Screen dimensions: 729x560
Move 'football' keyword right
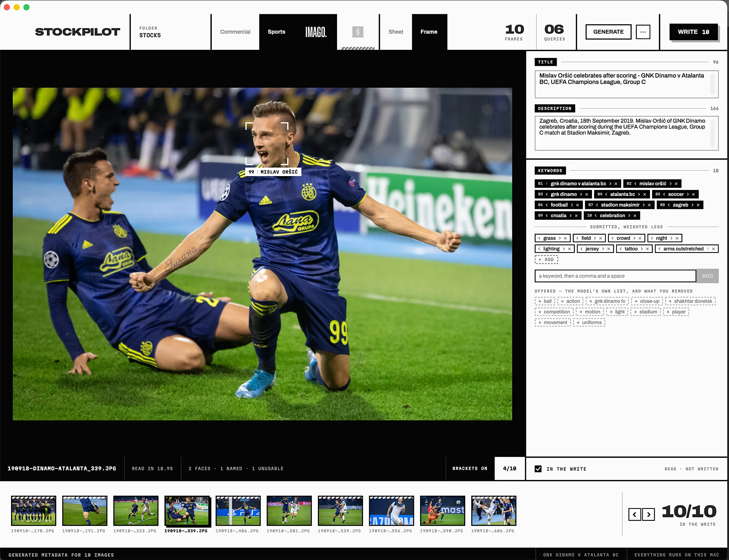coord(572,205)
